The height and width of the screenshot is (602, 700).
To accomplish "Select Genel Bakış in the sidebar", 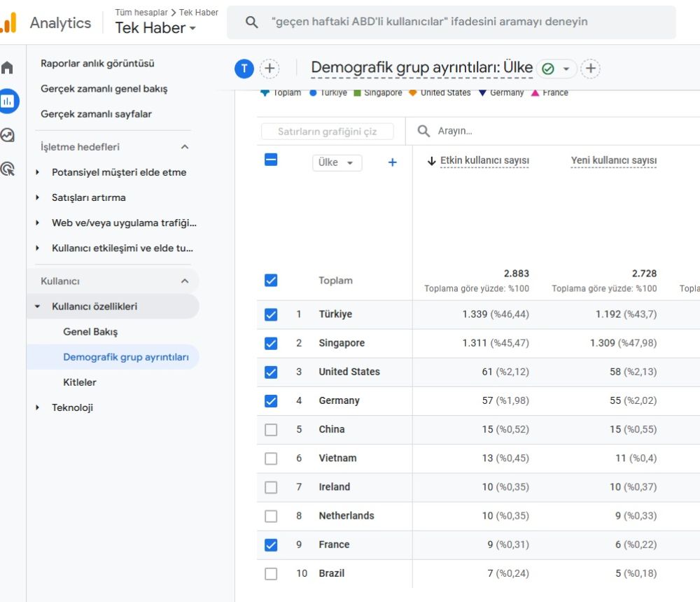I will point(90,332).
